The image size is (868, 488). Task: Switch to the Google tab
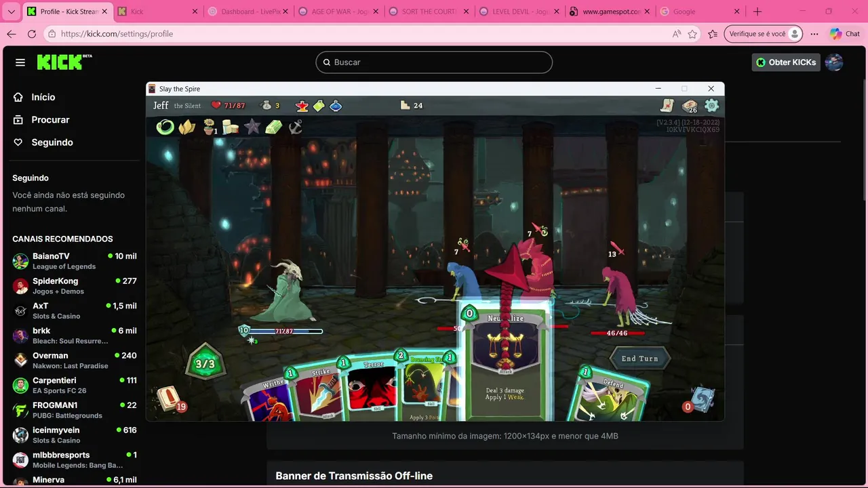(x=699, y=12)
